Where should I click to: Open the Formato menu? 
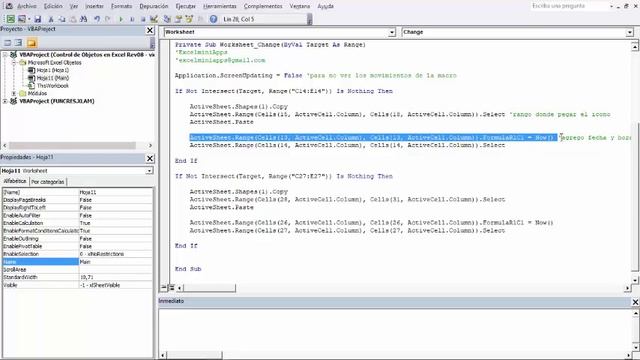(121, 6)
